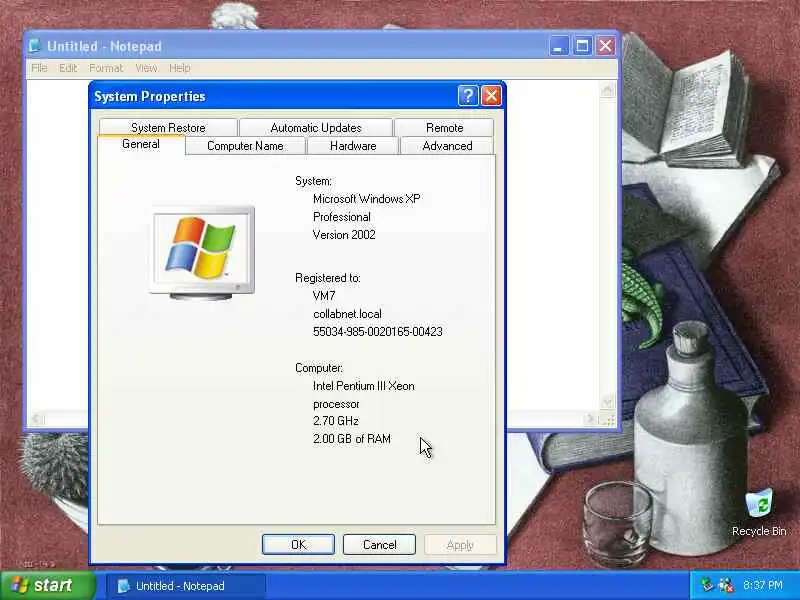The image size is (800, 600).
Task: Open Notepad's Edit menu
Action: [68, 68]
